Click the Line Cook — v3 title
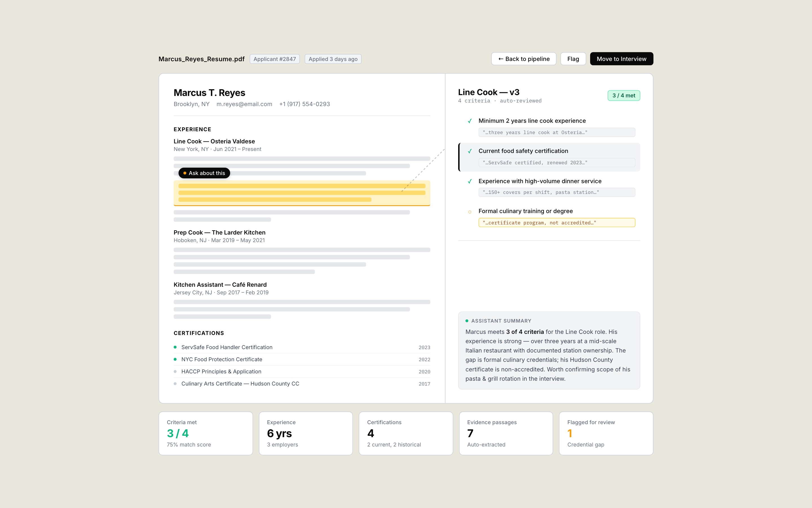The width and height of the screenshot is (812, 508). click(x=489, y=92)
